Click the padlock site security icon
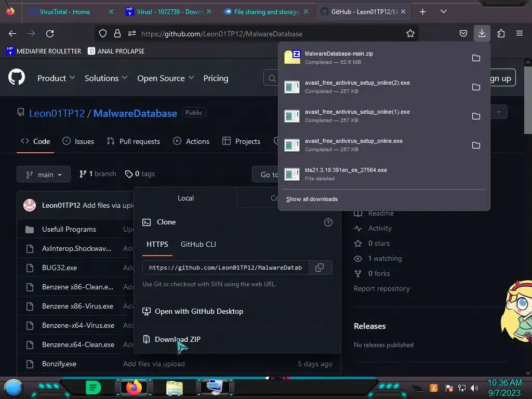The height and width of the screenshot is (399, 532). 117,33
